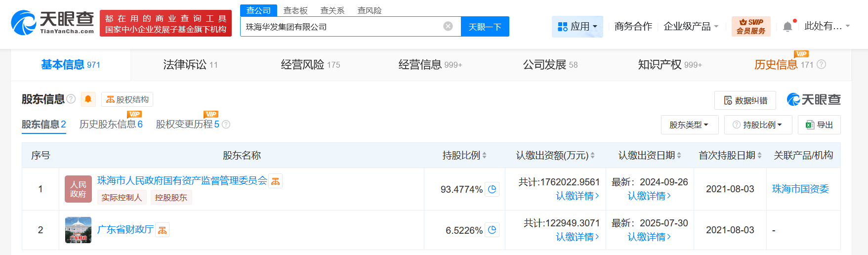This screenshot has height=255, width=868.
Task: Click the help icon beside 股权变更历程
Action: [x=226, y=125]
